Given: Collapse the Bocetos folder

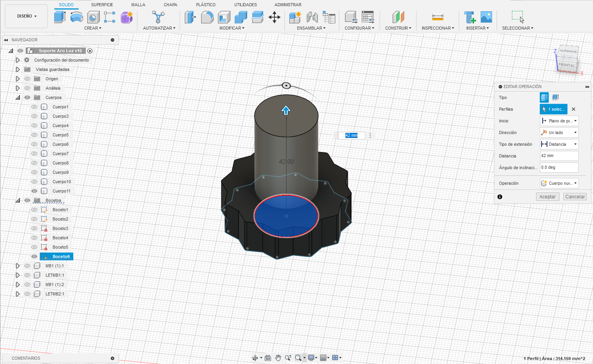Looking at the screenshot, I should (x=18, y=200).
